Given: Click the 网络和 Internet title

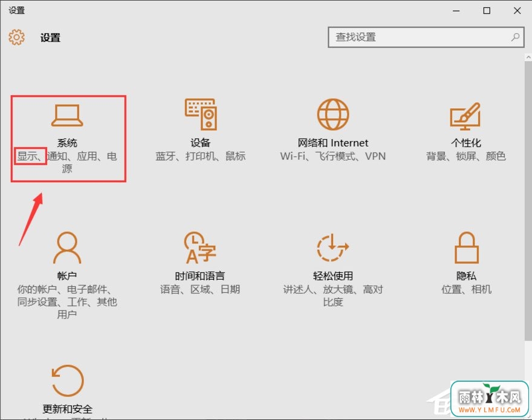Looking at the screenshot, I should pos(333,143).
